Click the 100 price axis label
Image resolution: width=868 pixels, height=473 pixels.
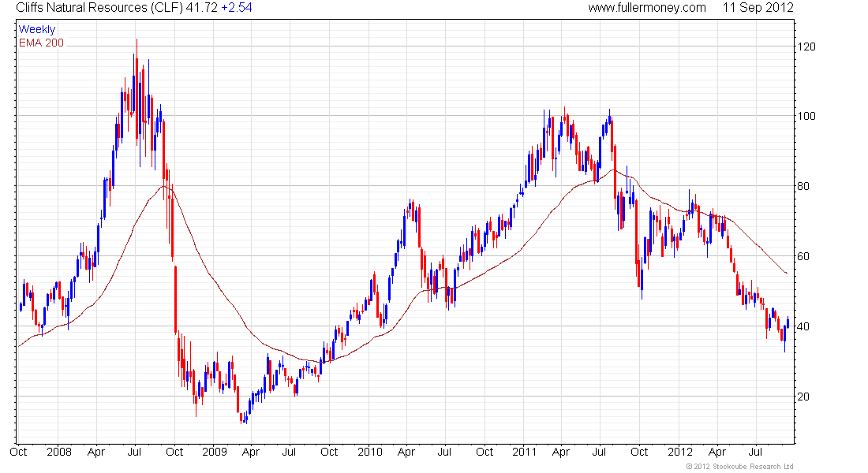(x=806, y=116)
